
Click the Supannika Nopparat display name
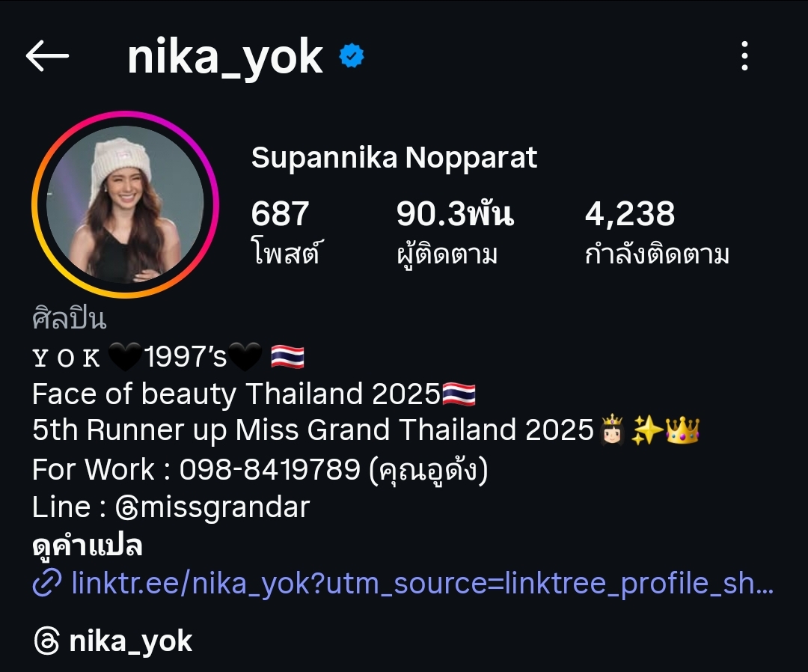[394, 158]
